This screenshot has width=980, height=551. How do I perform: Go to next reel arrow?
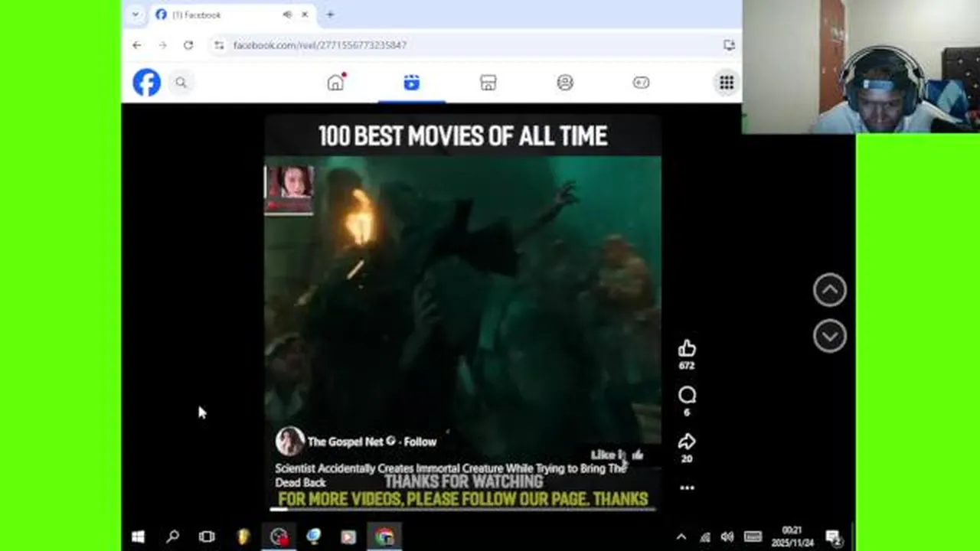pyautogui.click(x=830, y=336)
